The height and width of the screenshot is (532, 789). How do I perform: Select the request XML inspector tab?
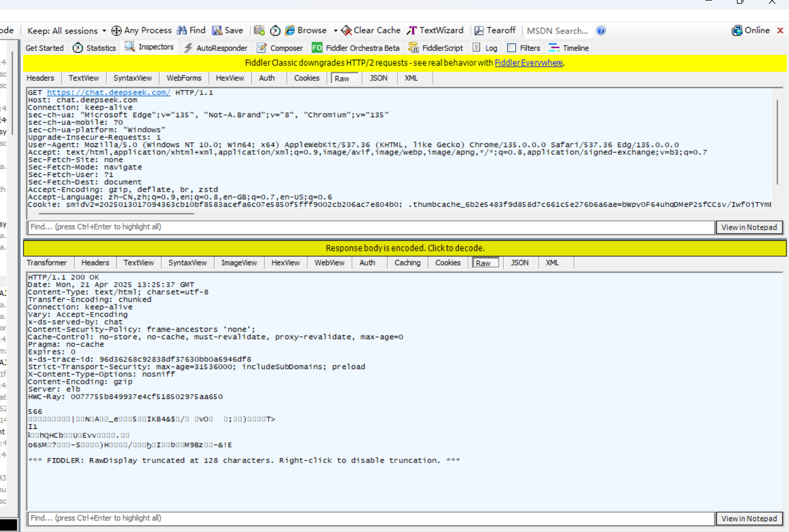point(411,78)
